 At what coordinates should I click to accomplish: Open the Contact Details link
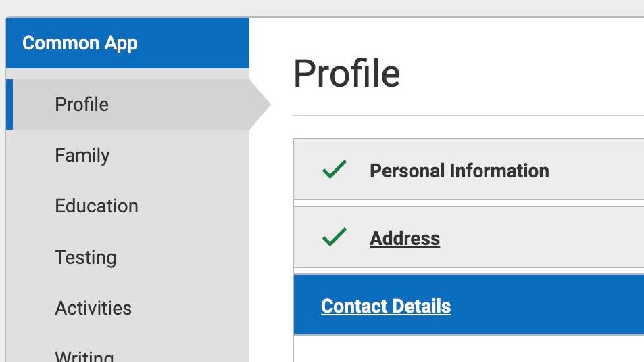[x=385, y=306]
